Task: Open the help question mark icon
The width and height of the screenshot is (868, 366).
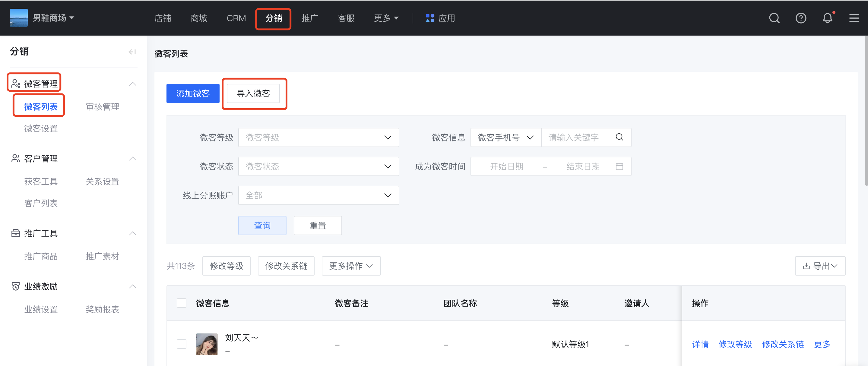Action: [x=801, y=18]
